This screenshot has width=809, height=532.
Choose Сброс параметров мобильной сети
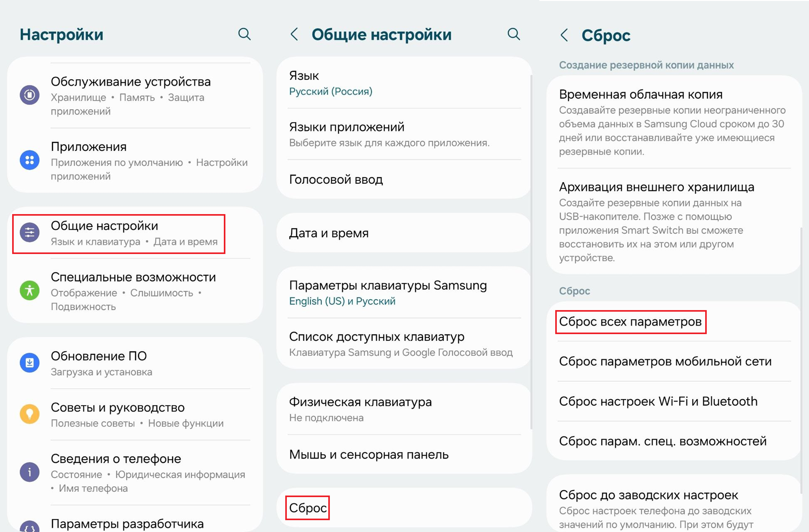tap(665, 362)
